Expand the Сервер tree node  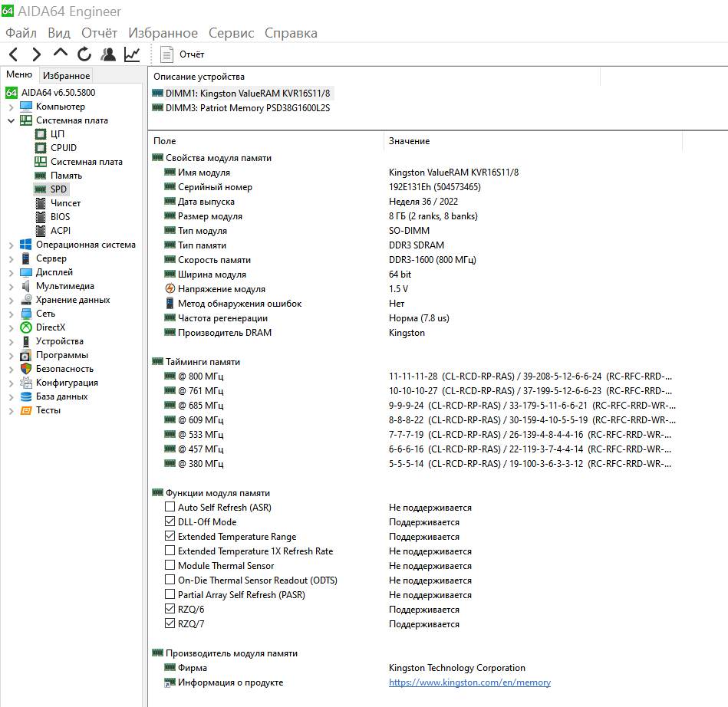pyautogui.click(x=12, y=259)
